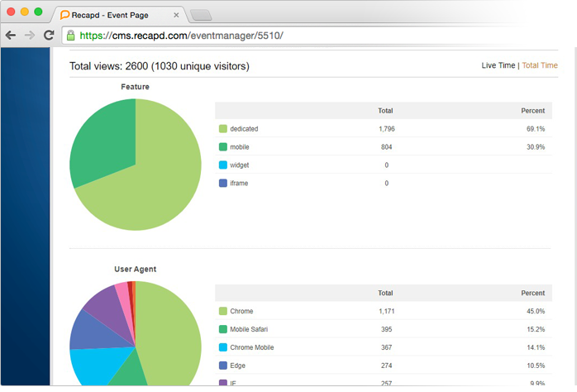Click the Recapd favicon on the tab

(x=64, y=15)
